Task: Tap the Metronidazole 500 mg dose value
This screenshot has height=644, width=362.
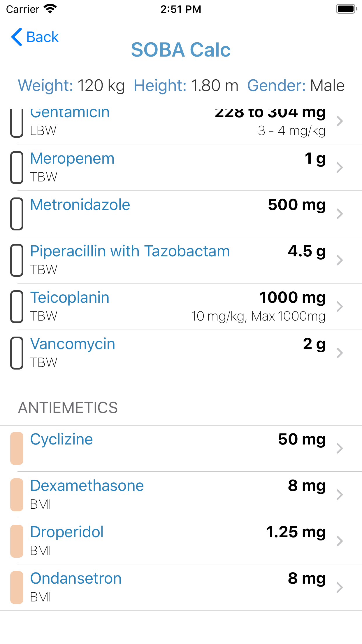Action: tap(296, 205)
